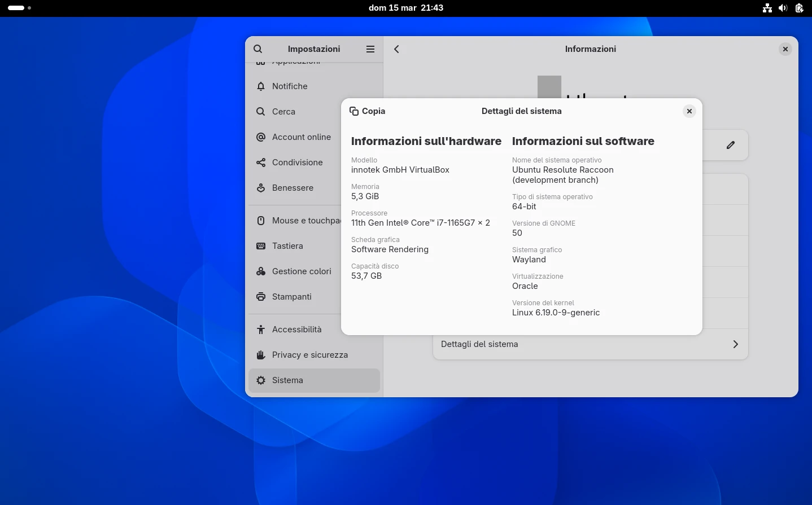Open Condivisione sharing settings
Screen dimensions: 812x505
pyautogui.click(x=297, y=163)
